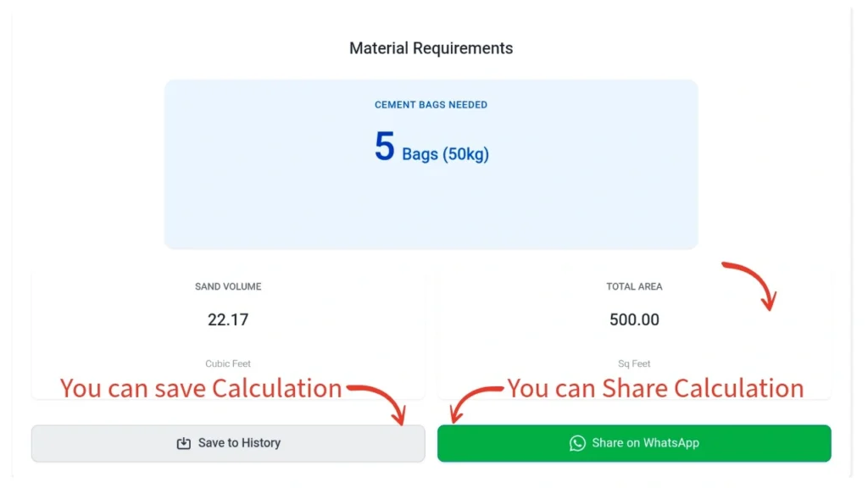
Task: Click the download-style icon beside 'Save to History'
Action: (x=182, y=442)
